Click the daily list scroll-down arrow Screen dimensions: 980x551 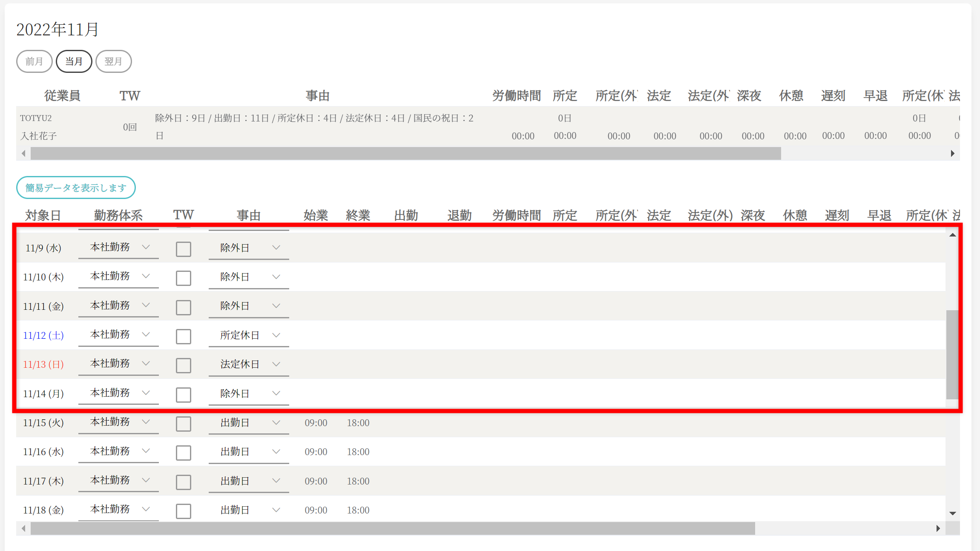tap(952, 513)
